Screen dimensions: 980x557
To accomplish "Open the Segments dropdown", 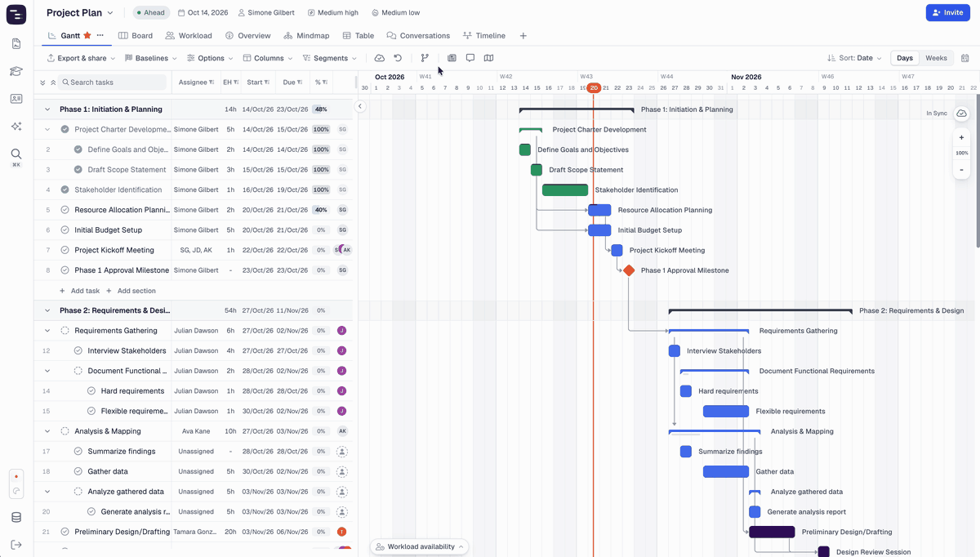I will point(330,58).
